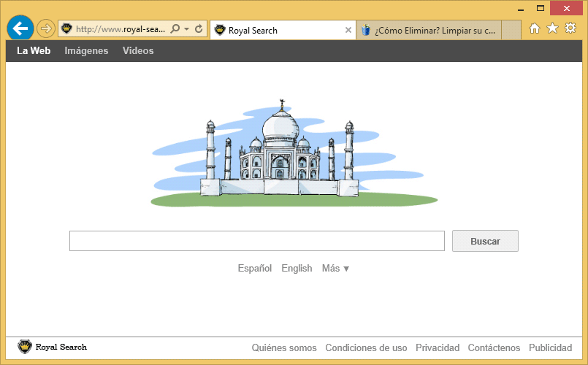
Task: Open Tools with the gear icon
Action: (x=570, y=28)
